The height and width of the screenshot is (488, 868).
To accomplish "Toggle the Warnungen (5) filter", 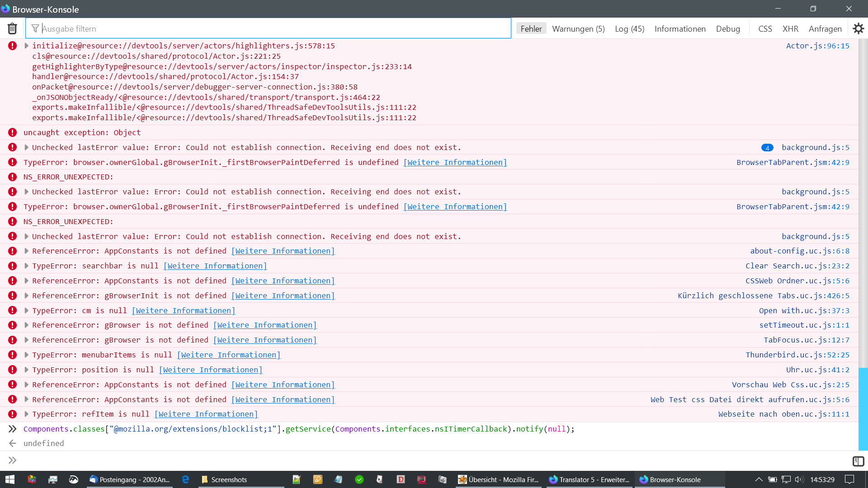I will [578, 28].
